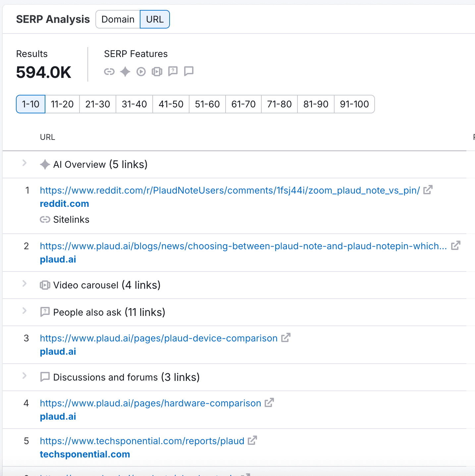Click the Sitelinks icon under SERP Features
The height and width of the screenshot is (476, 475).
(109, 72)
